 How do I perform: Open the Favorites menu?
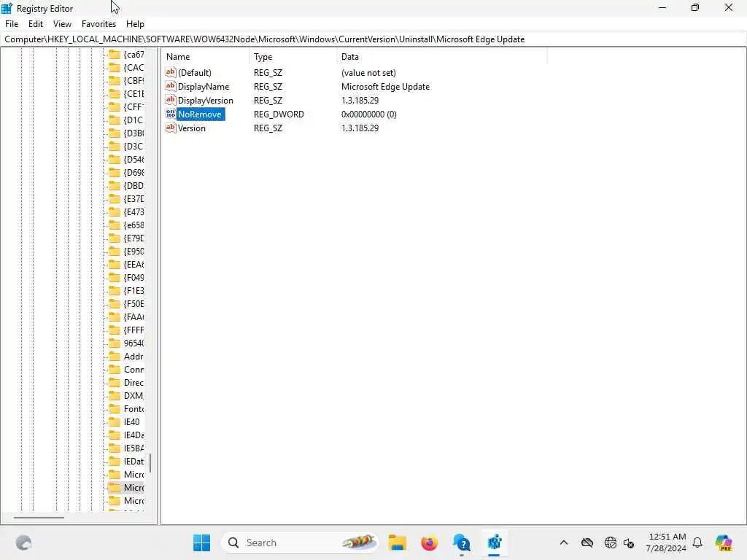tap(98, 24)
